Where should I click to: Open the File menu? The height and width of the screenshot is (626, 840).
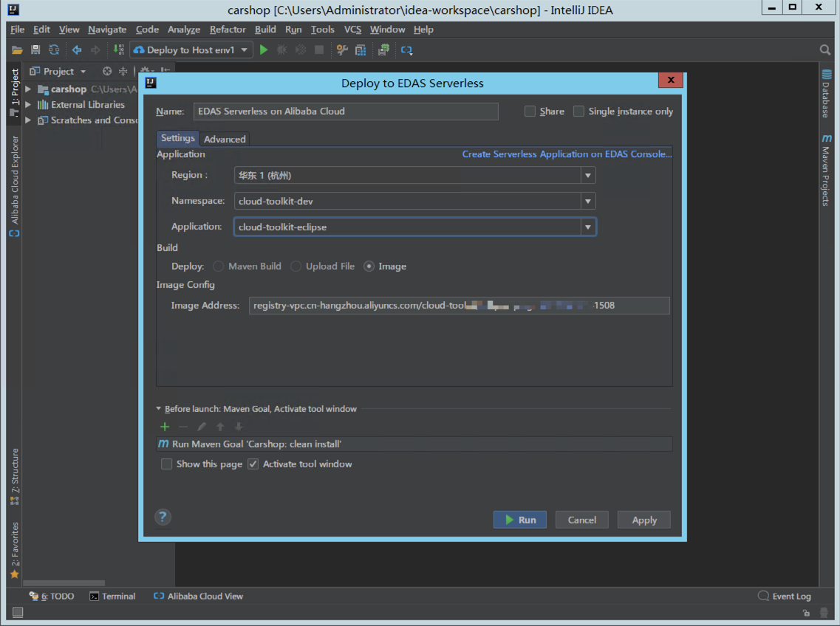[x=17, y=30]
